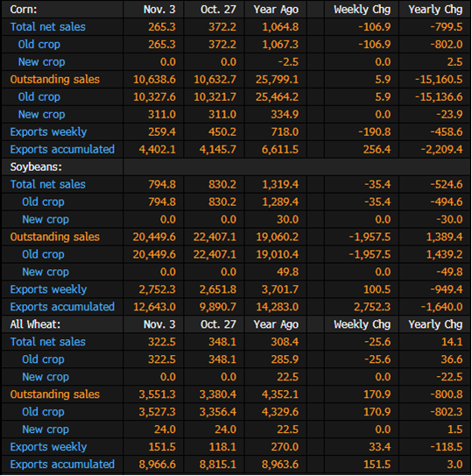This screenshot has width=472, height=476.
Task: Select All Wheat Exports accumulated label
Action: point(62,464)
